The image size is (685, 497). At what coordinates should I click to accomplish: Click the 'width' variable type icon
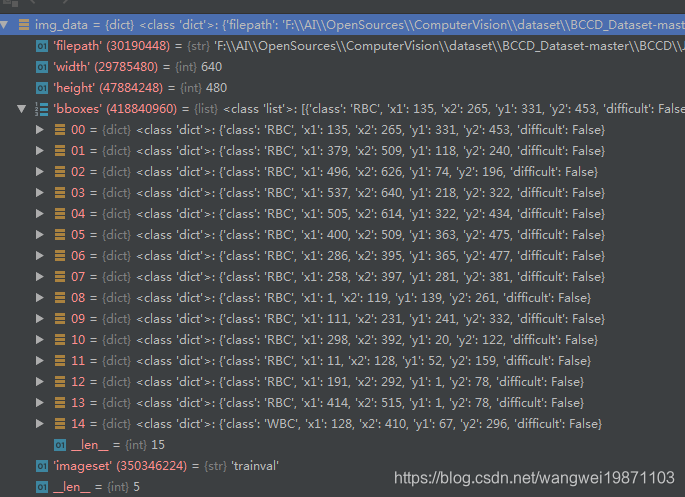(x=42, y=67)
